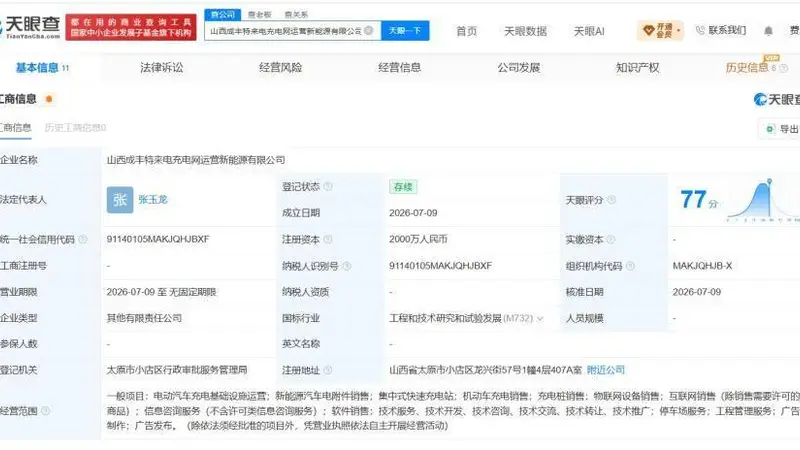The width and height of the screenshot is (800, 450).
Task: Open 天眼数据 in the top navigation
Action: click(526, 31)
